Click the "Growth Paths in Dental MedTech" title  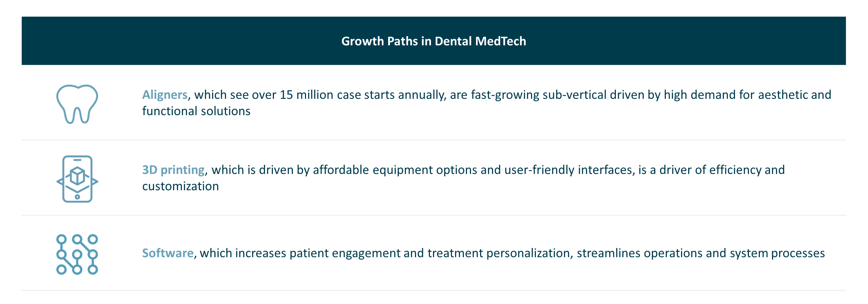click(433, 41)
